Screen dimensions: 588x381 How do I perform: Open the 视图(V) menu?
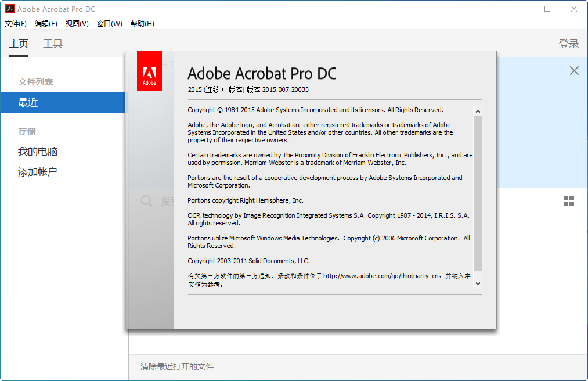77,24
